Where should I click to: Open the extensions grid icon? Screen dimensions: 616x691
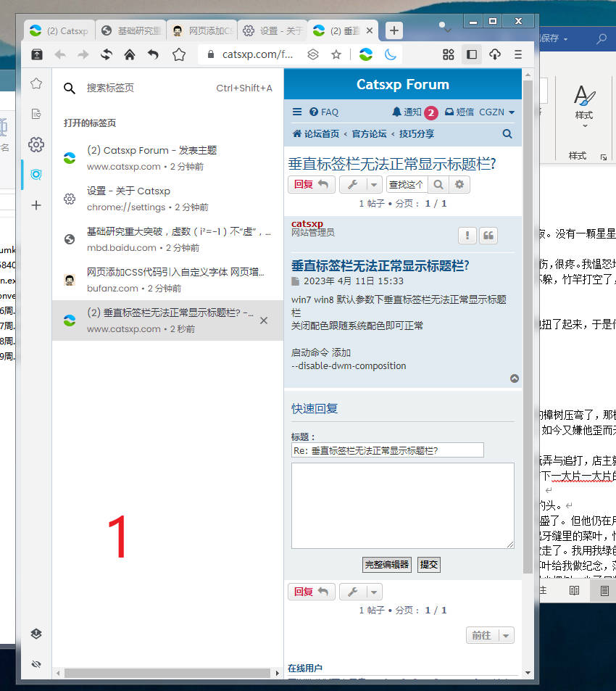click(x=449, y=54)
